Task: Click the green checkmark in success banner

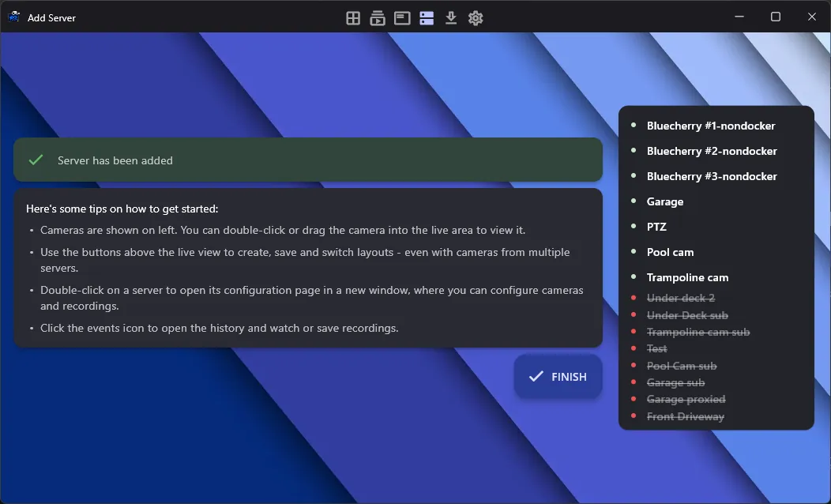Action: pyautogui.click(x=36, y=160)
